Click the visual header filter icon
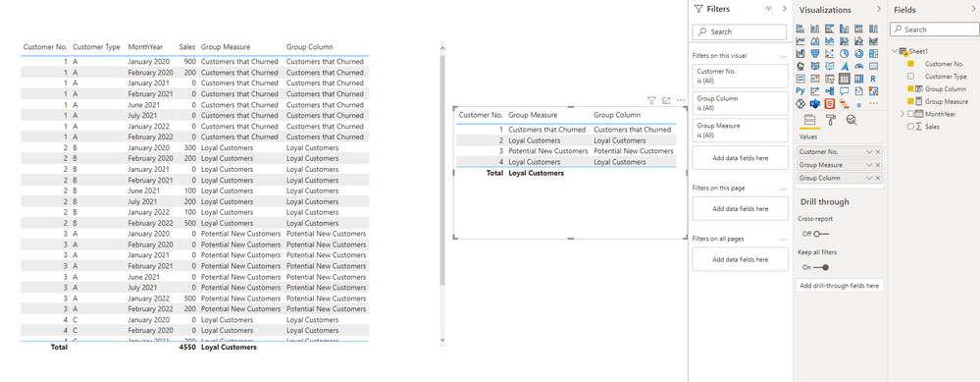The width and height of the screenshot is (980, 382). [651, 100]
